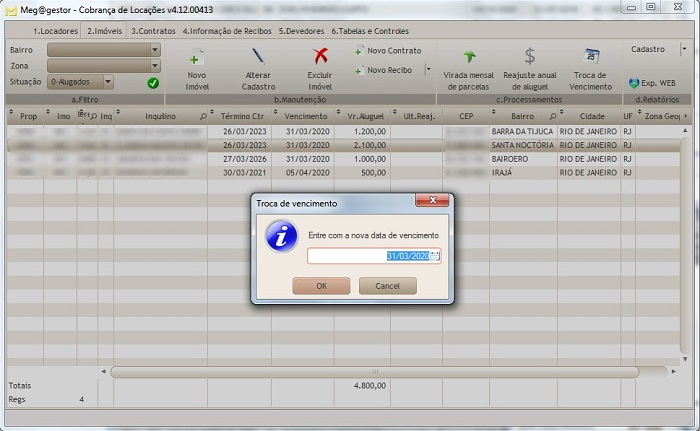Click the 30/03/2021 término cell
Image resolution: width=700 pixels, height=431 pixels.
(245, 173)
